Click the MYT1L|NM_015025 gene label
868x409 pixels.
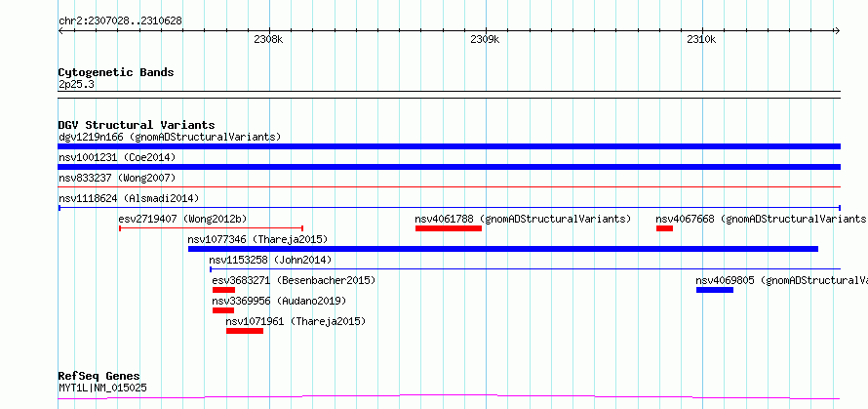click(102, 388)
